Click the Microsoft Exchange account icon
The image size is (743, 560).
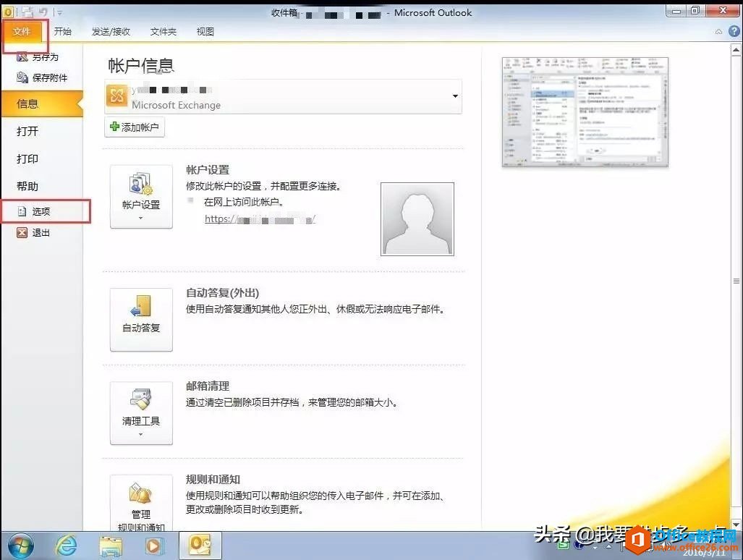(117, 96)
